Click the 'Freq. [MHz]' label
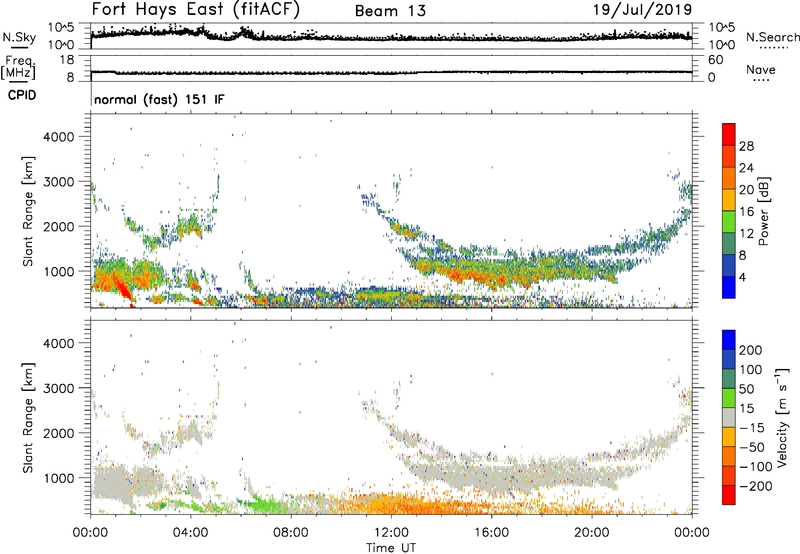 [19, 67]
